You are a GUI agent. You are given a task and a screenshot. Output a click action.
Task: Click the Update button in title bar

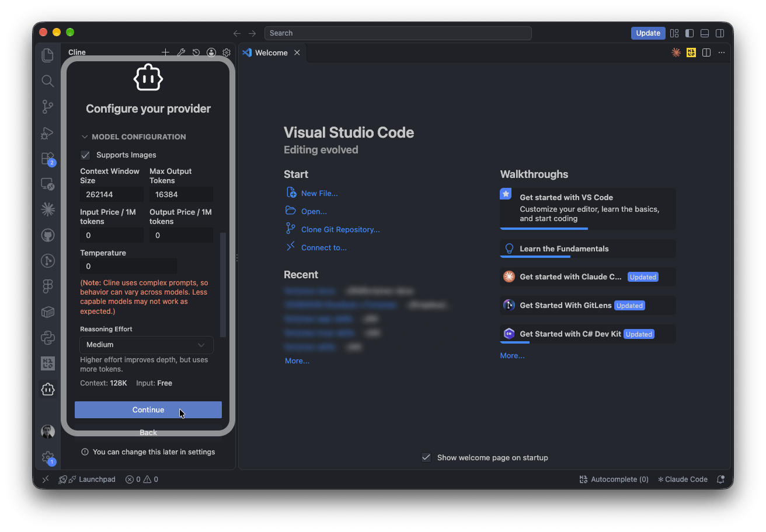(x=648, y=33)
